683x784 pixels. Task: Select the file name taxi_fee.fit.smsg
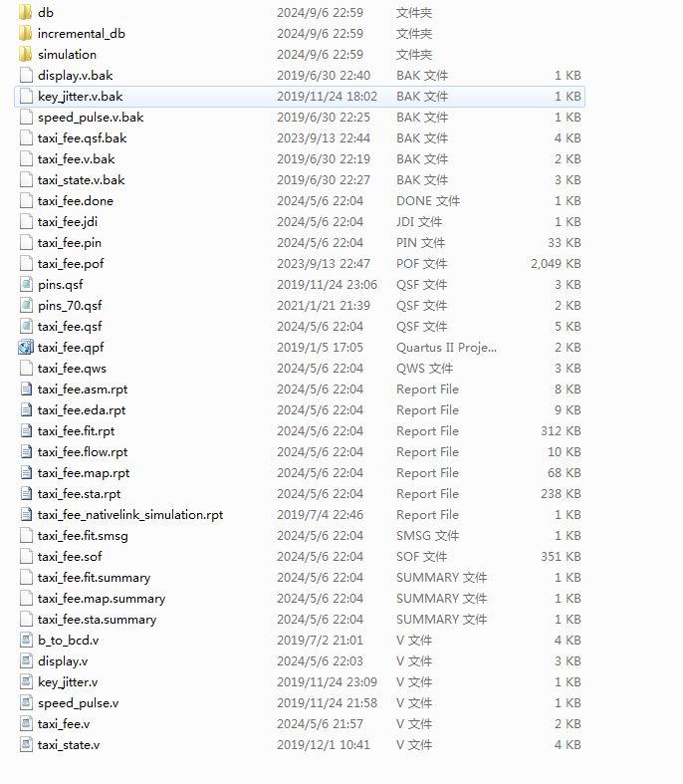[x=83, y=536]
